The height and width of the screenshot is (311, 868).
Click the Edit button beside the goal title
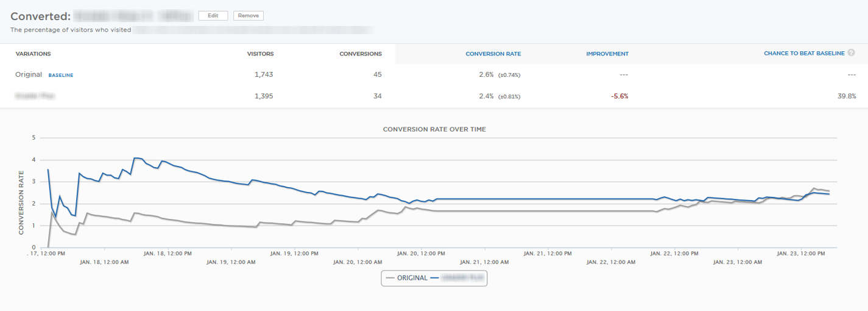[213, 16]
